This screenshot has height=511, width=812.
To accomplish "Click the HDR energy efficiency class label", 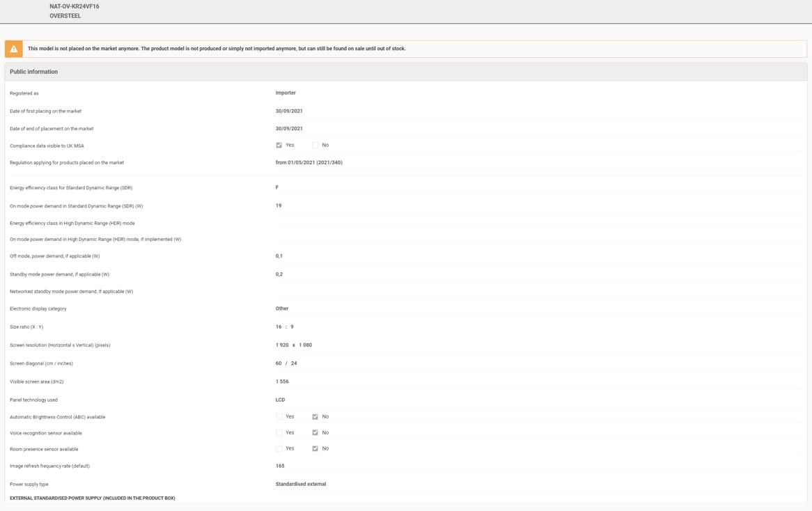I will tap(72, 223).
